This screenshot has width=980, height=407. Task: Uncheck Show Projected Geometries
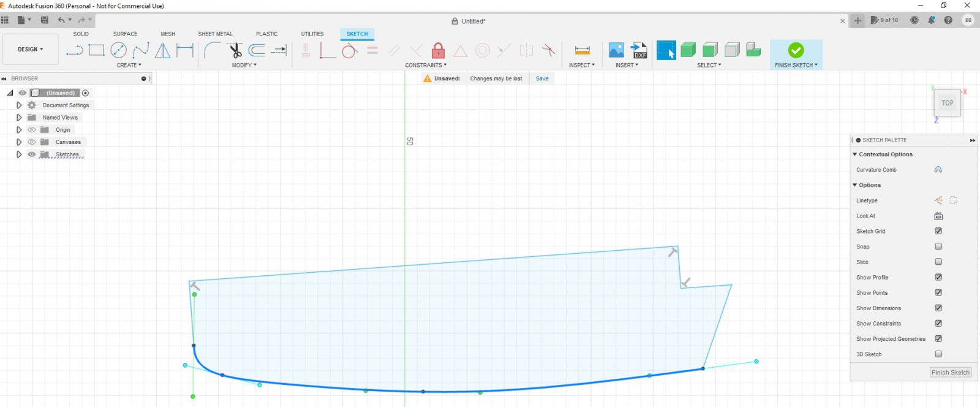pos(938,338)
